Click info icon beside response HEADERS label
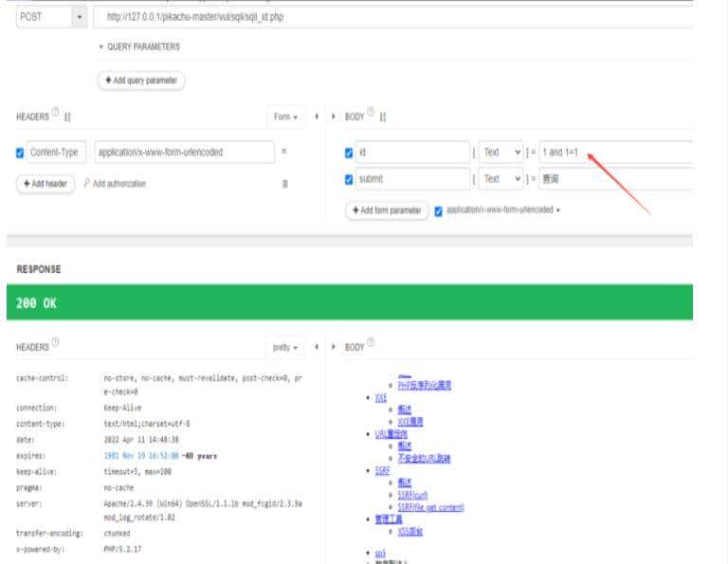This screenshot has width=728, height=564. click(x=55, y=342)
